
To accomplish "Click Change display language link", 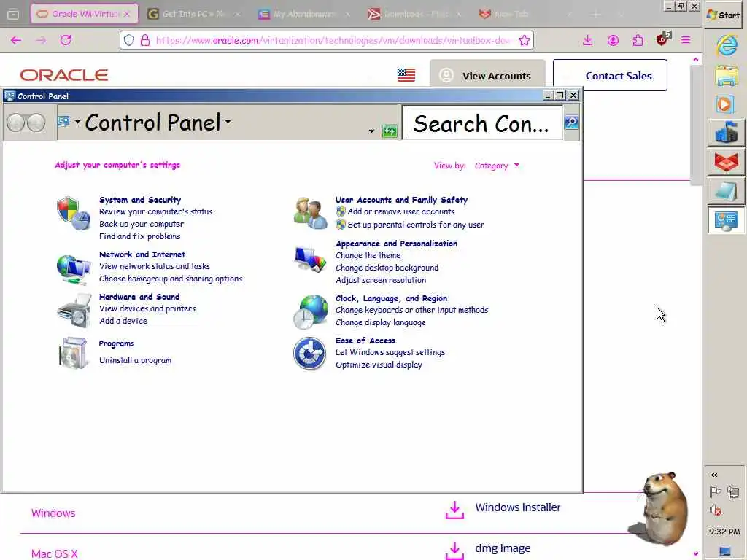I will click(x=381, y=322).
